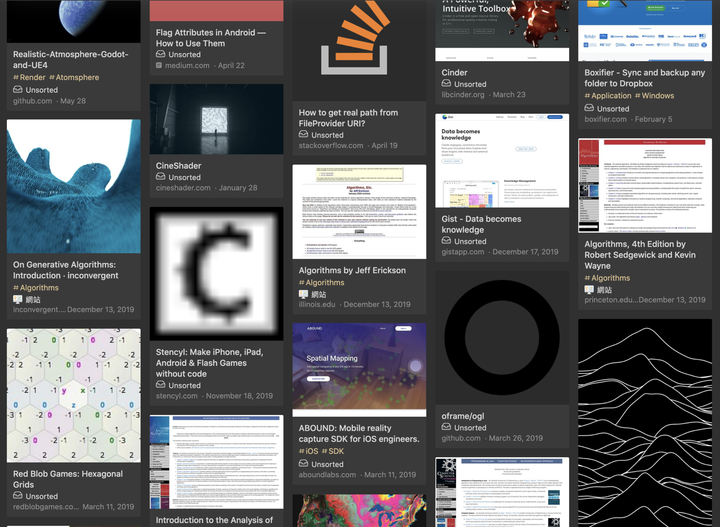Open the Cinder Intuitive Toolbox thumbnail

coord(502,30)
